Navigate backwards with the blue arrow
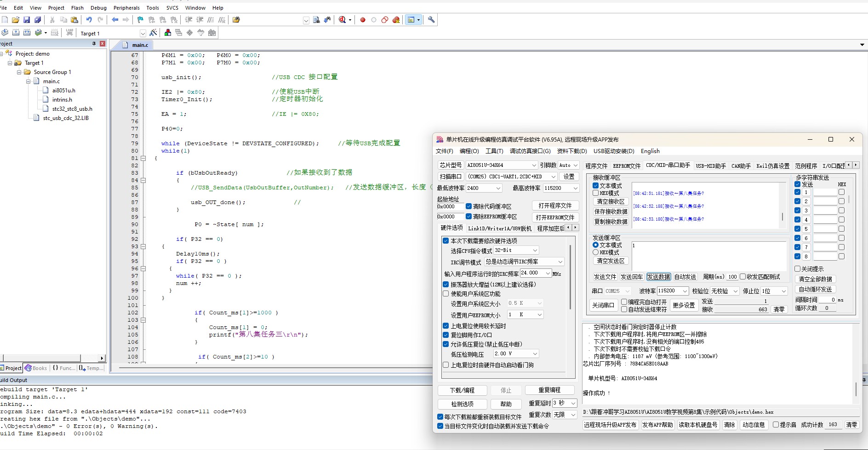 pos(115,20)
